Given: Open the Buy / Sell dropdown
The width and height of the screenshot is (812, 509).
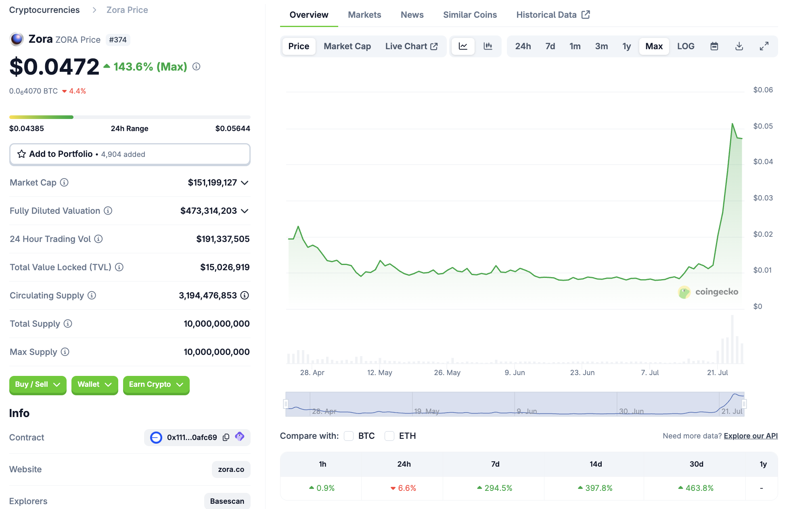Looking at the screenshot, I should 38,384.
